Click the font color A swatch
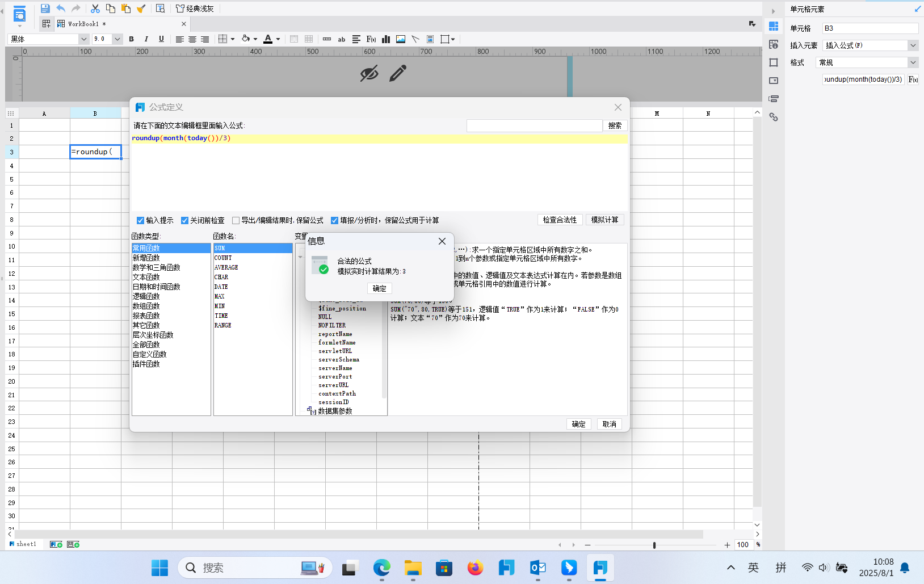The image size is (924, 584). [268, 39]
